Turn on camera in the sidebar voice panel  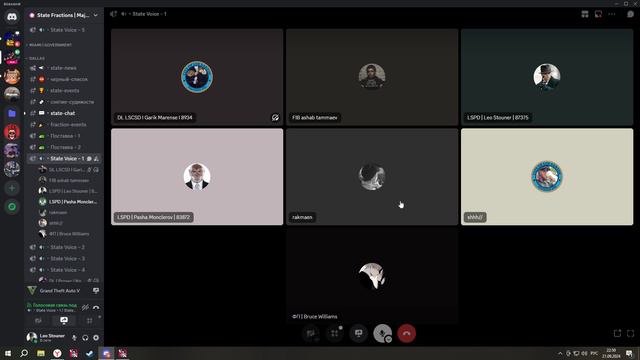[38, 321]
